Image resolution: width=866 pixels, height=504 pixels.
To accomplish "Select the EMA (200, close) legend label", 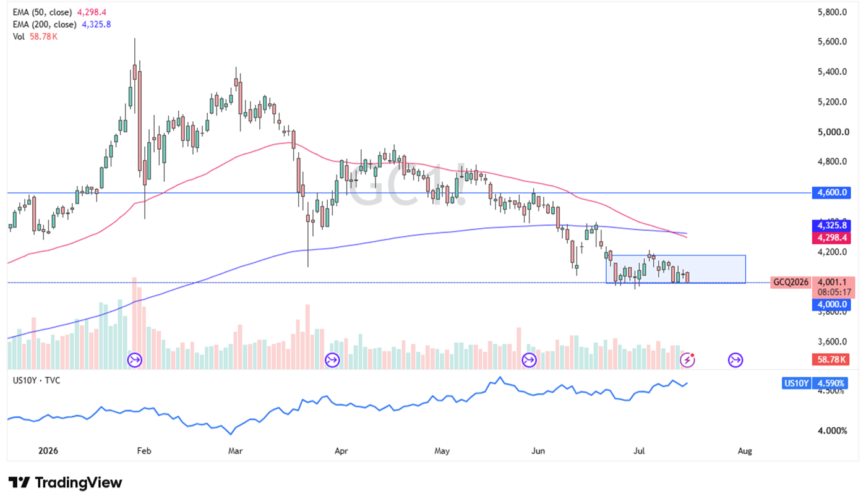I will click(x=45, y=24).
